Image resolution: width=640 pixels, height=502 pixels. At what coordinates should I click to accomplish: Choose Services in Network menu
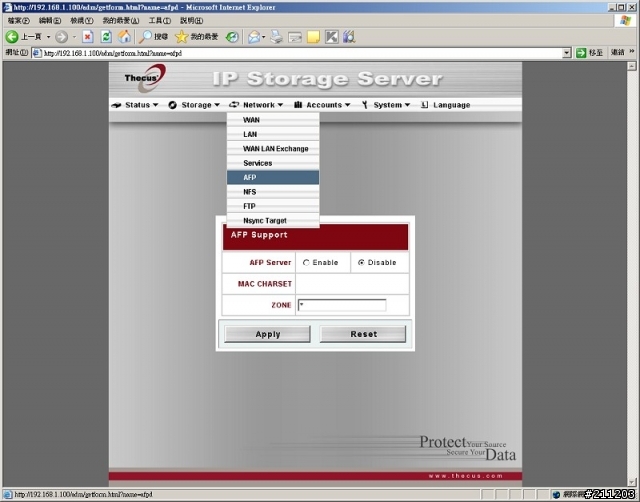point(273,163)
